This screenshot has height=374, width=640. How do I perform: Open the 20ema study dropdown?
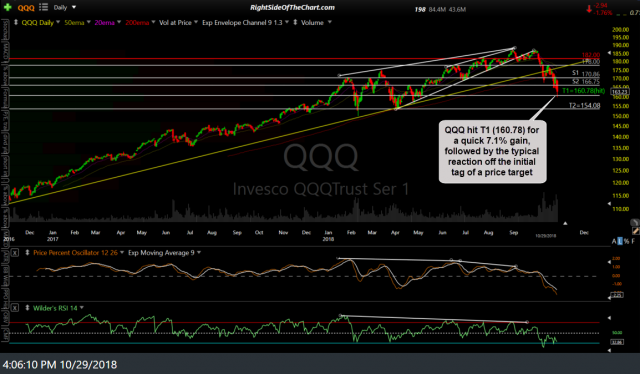tap(119, 22)
